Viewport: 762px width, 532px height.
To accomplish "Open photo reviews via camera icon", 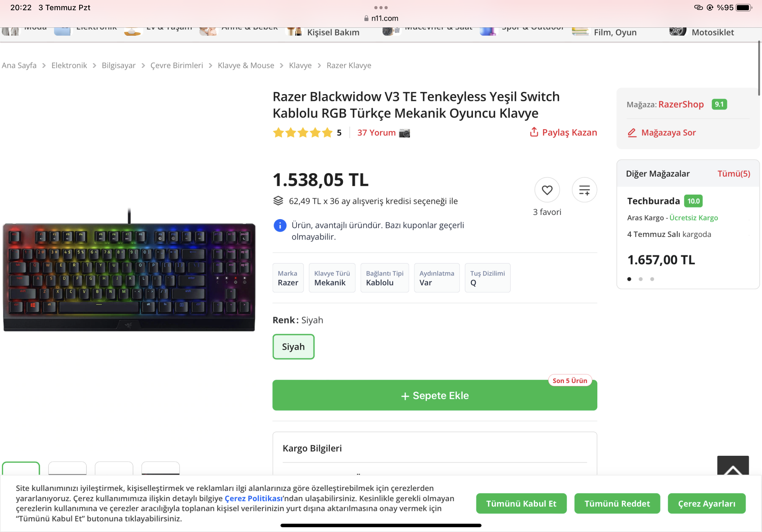I will pos(404,133).
